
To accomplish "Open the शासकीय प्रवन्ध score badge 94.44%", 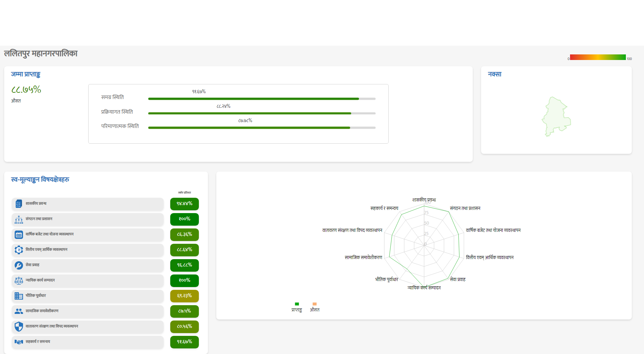I will pyautogui.click(x=184, y=204).
